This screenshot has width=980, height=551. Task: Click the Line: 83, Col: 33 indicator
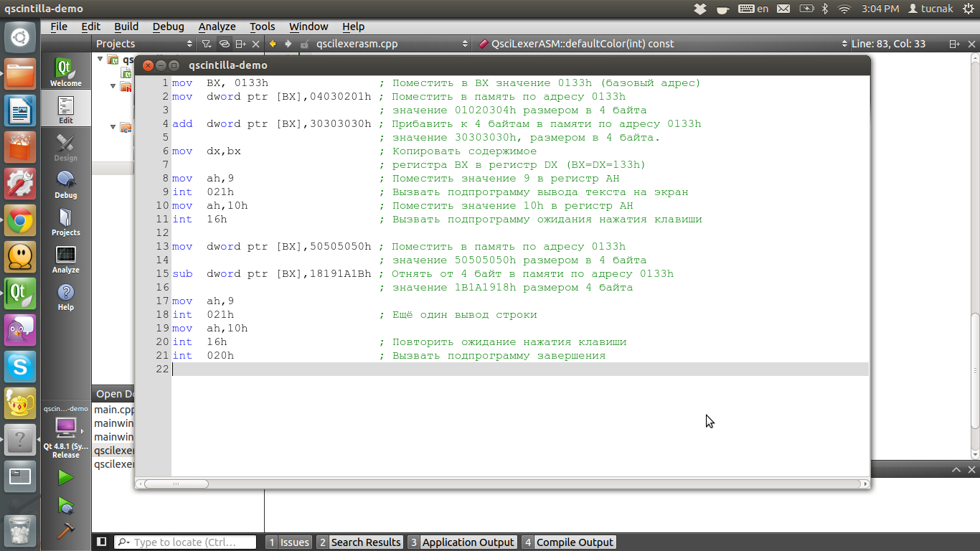point(888,44)
